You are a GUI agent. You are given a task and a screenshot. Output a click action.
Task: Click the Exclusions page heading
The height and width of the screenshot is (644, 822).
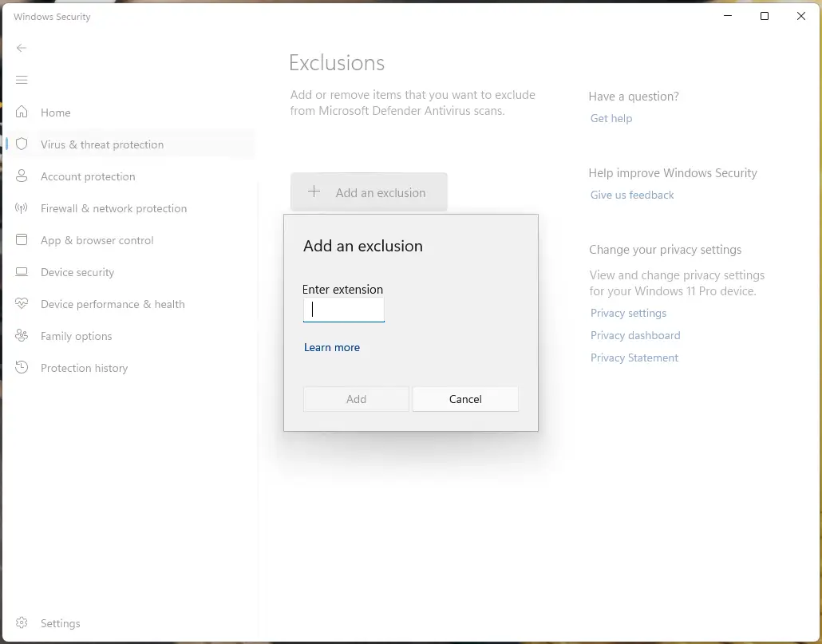pyautogui.click(x=337, y=63)
